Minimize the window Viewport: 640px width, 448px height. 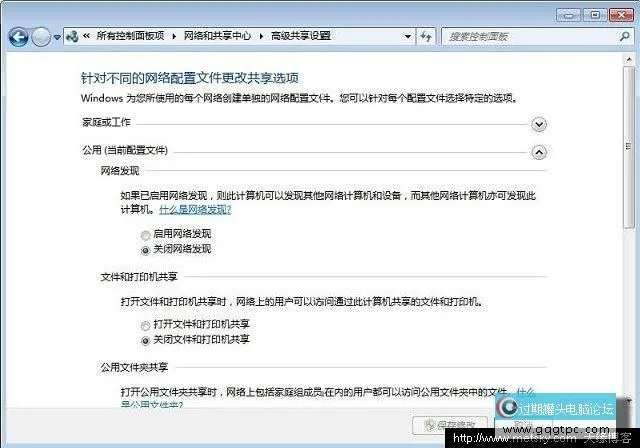pyautogui.click(x=569, y=16)
